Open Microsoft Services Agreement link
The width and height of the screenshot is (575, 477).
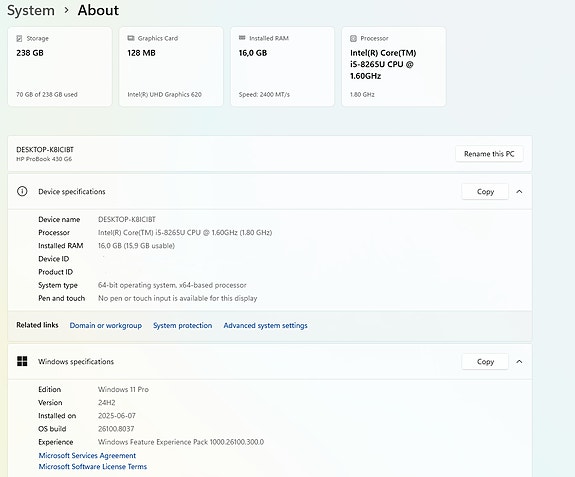pos(87,455)
